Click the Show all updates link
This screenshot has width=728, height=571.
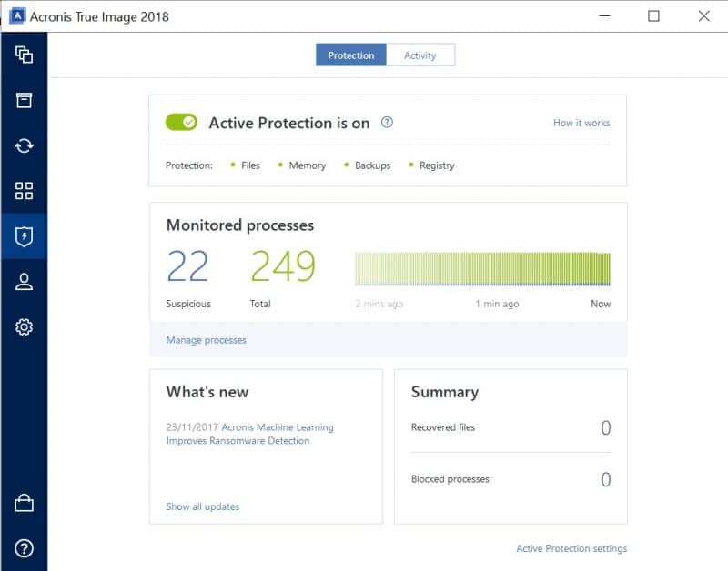point(202,506)
